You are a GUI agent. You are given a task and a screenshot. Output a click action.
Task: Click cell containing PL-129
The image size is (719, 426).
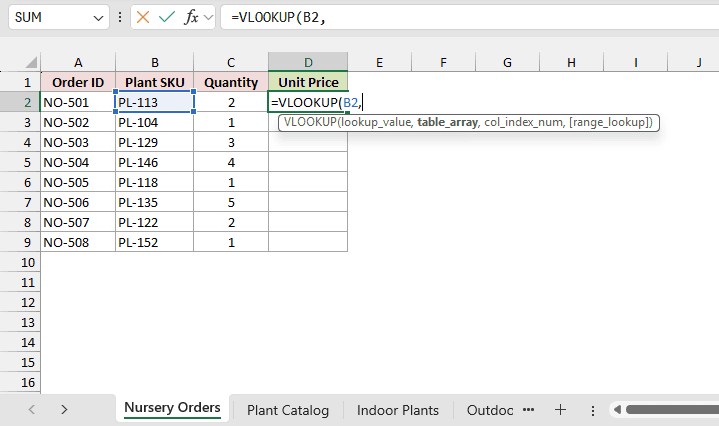[x=155, y=143]
